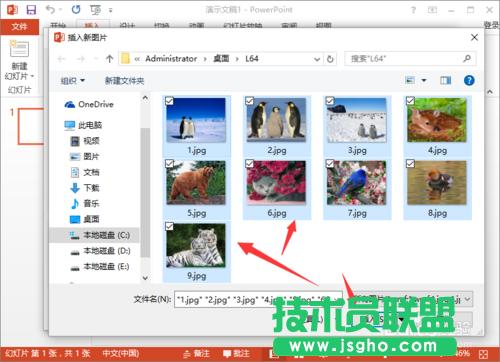Click the PowerPoint save icon
This screenshot has height=362, width=500.
[x=31, y=10]
